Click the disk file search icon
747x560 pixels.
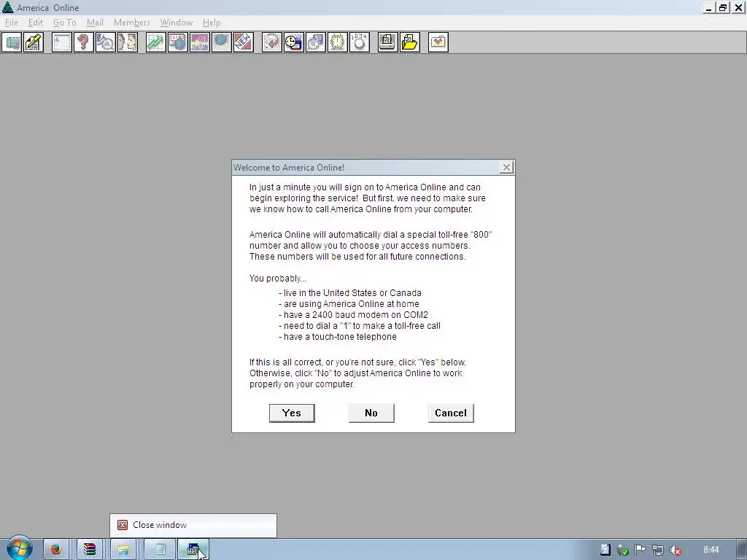point(316,42)
